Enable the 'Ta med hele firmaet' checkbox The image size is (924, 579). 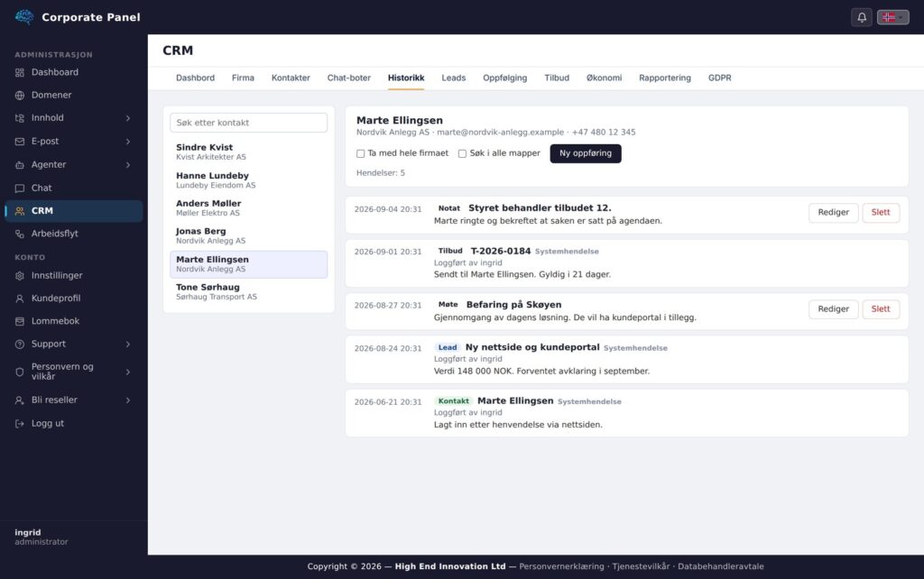(361, 153)
